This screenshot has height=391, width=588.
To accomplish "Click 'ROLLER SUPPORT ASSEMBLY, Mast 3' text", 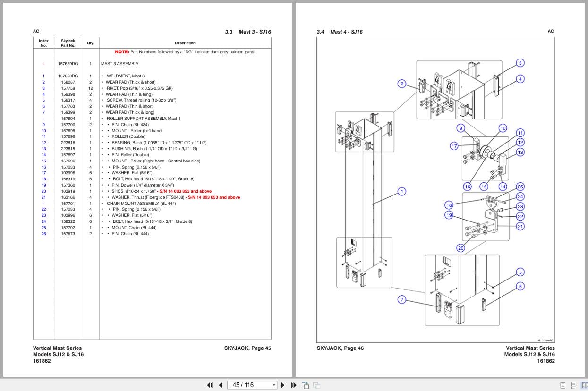I will [144, 119].
